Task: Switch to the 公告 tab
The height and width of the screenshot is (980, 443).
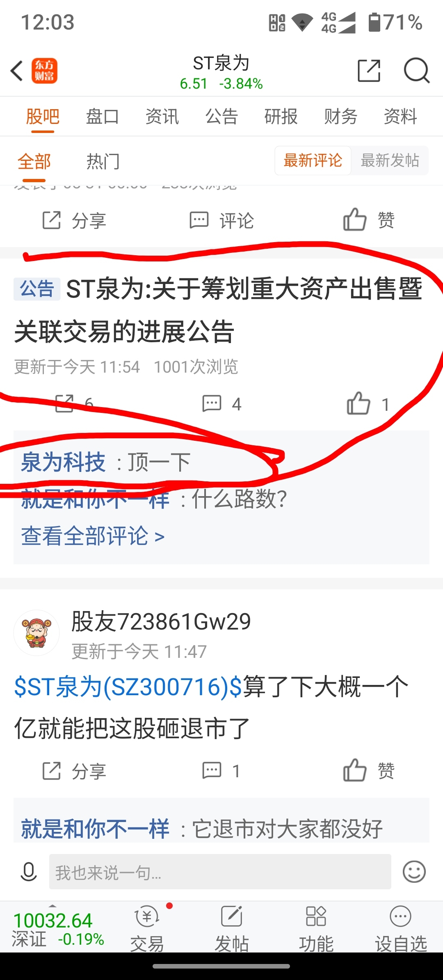Action: coord(221,117)
